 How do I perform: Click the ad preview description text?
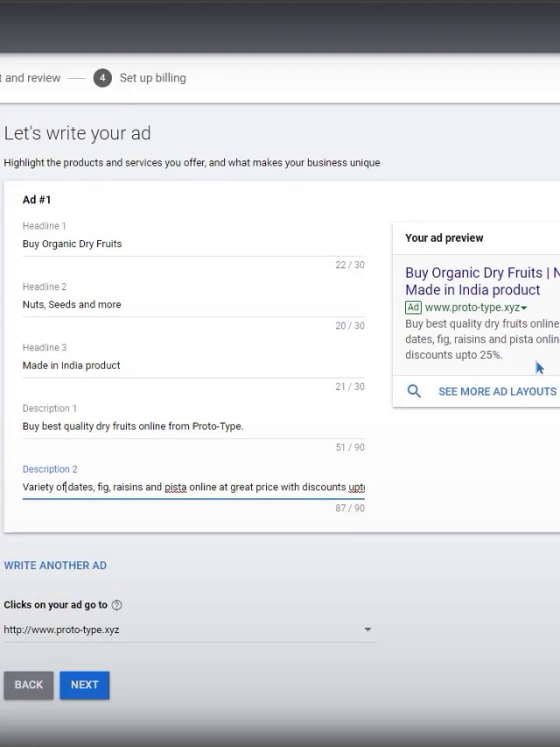pos(481,340)
